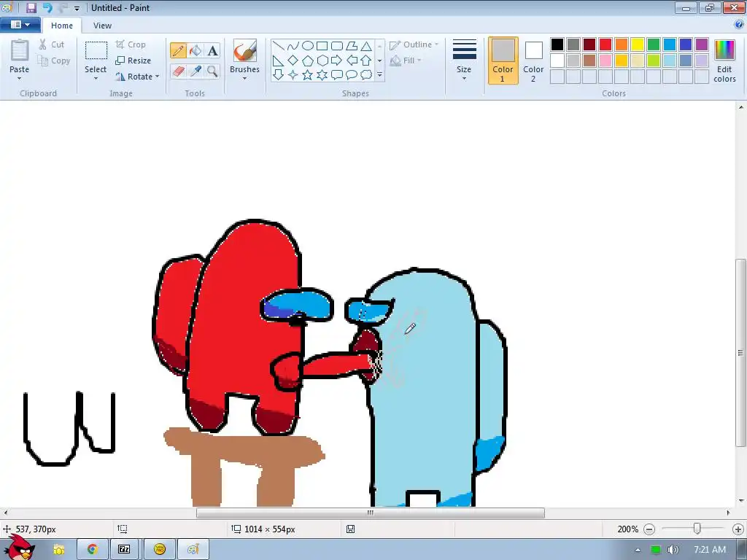Pick the black color swatch
The image size is (747, 560).
click(557, 44)
